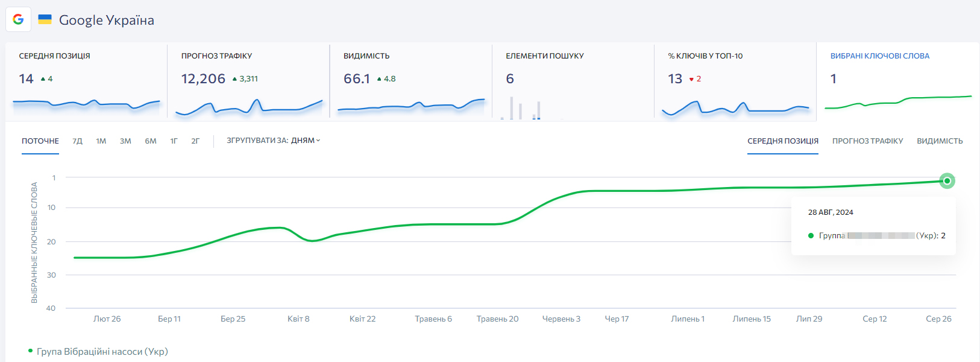
Task: Toggle the Вібраційні насоси legend series
Action: (101, 352)
